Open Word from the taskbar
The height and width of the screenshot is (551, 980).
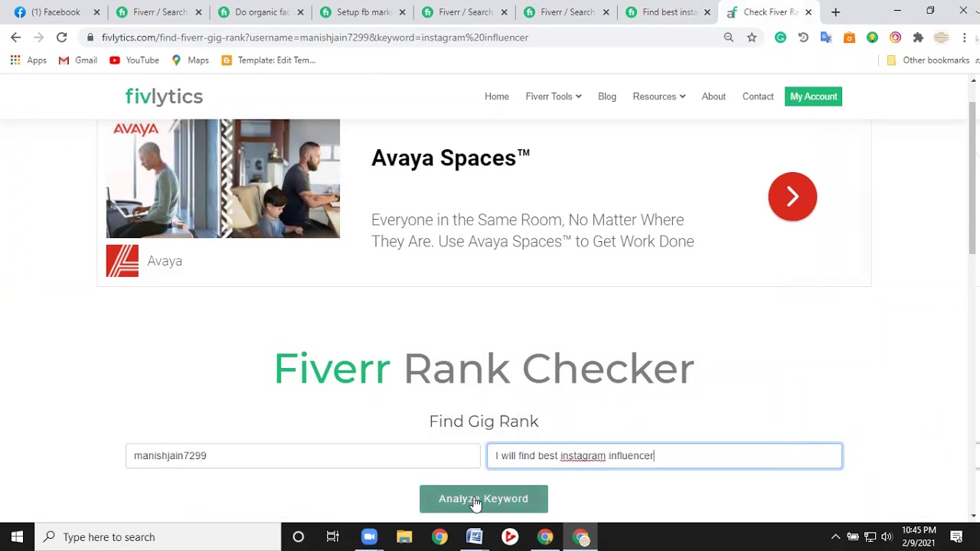[x=475, y=537]
